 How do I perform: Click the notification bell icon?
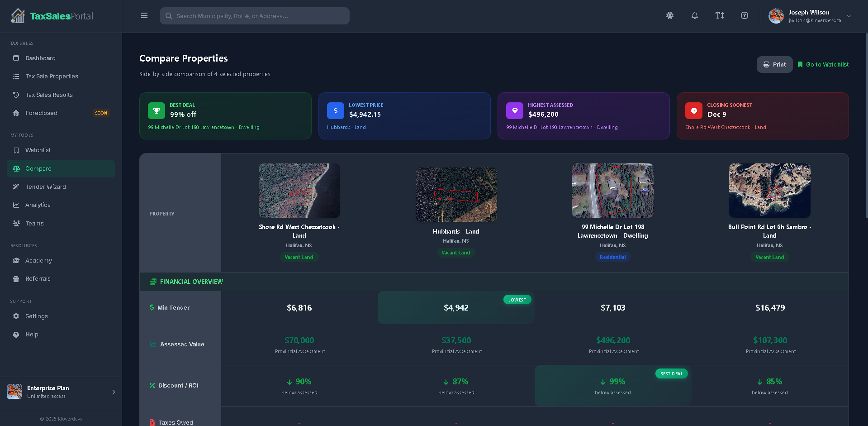(695, 15)
